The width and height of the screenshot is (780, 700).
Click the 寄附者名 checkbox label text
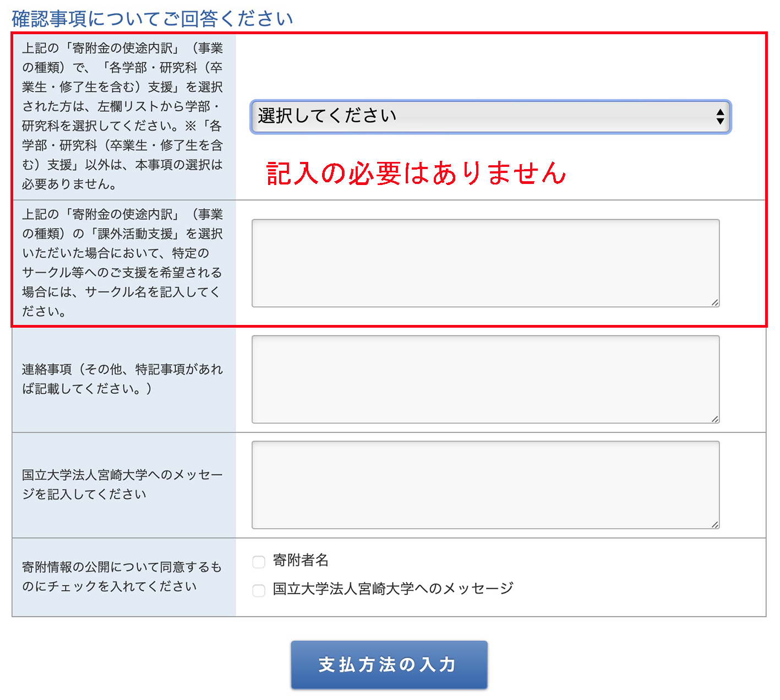point(301,561)
